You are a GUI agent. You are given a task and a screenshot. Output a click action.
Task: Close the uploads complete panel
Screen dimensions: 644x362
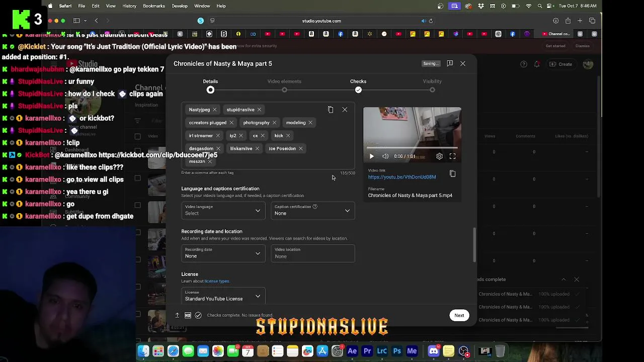[577, 280]
